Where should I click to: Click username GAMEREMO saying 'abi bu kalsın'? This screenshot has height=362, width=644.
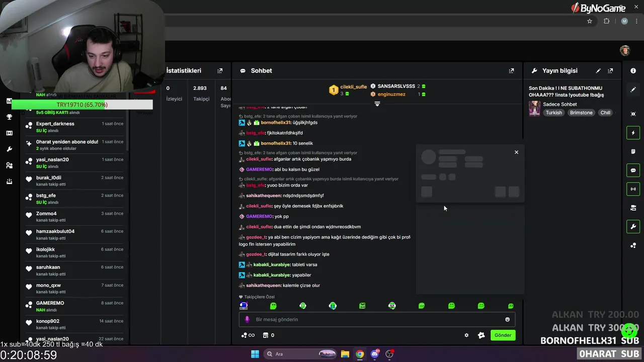coord(259,169)
